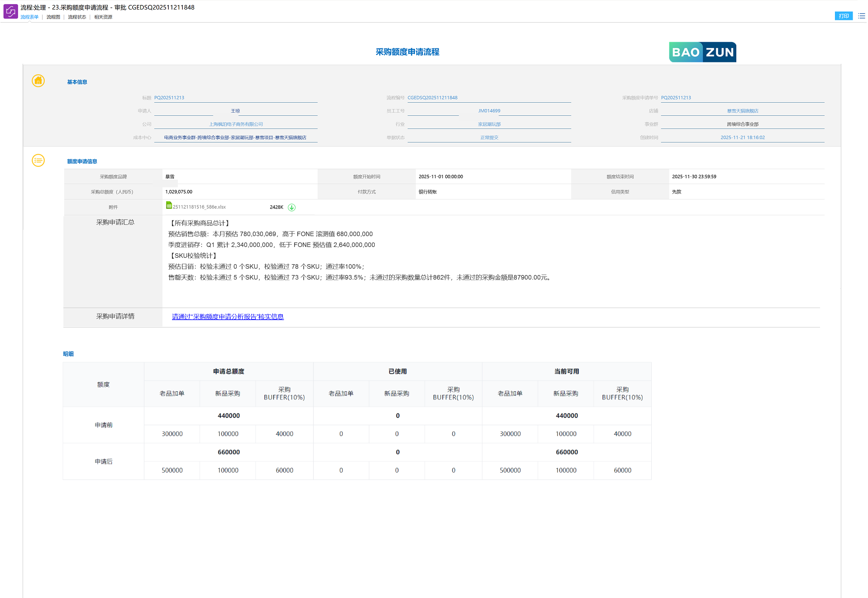Viewport: 868px width, 598px height.
Task: Click applicant name 王琼
Action: (x=235, y=111)
